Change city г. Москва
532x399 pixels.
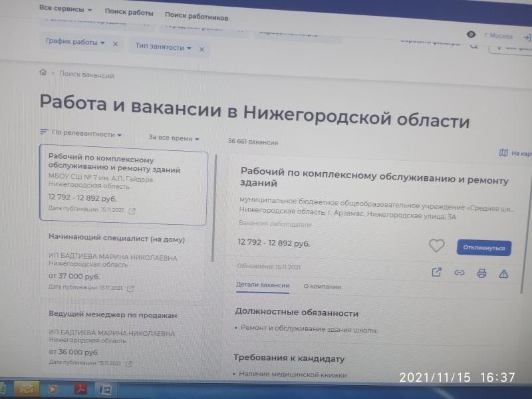point(498,36)
